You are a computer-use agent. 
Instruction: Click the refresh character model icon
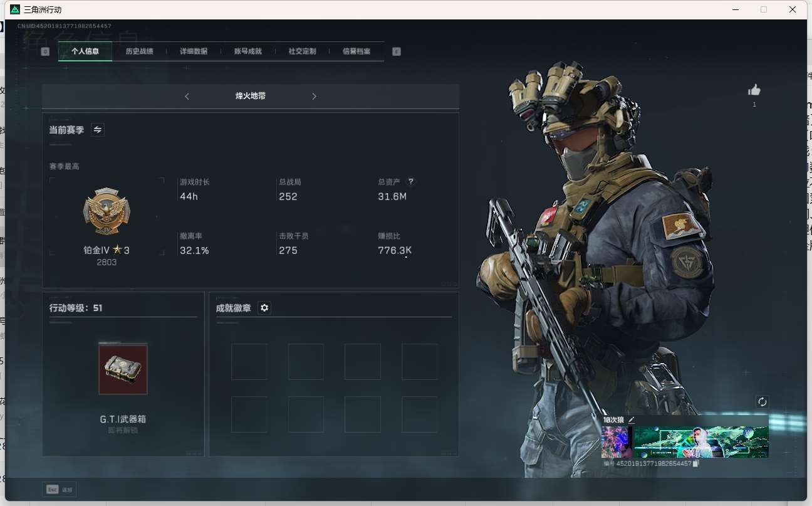(x=762, y=402)
